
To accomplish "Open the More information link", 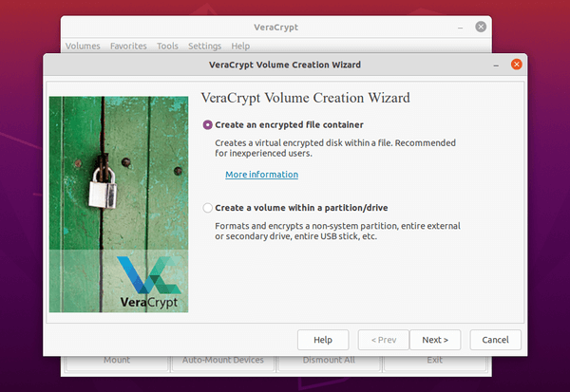I will (x=262, y=175).
